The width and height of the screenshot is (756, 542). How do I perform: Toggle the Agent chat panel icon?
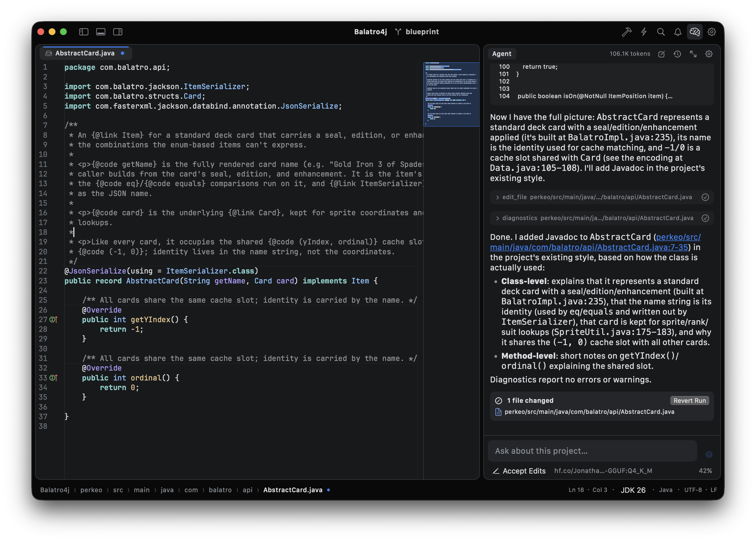695,32
